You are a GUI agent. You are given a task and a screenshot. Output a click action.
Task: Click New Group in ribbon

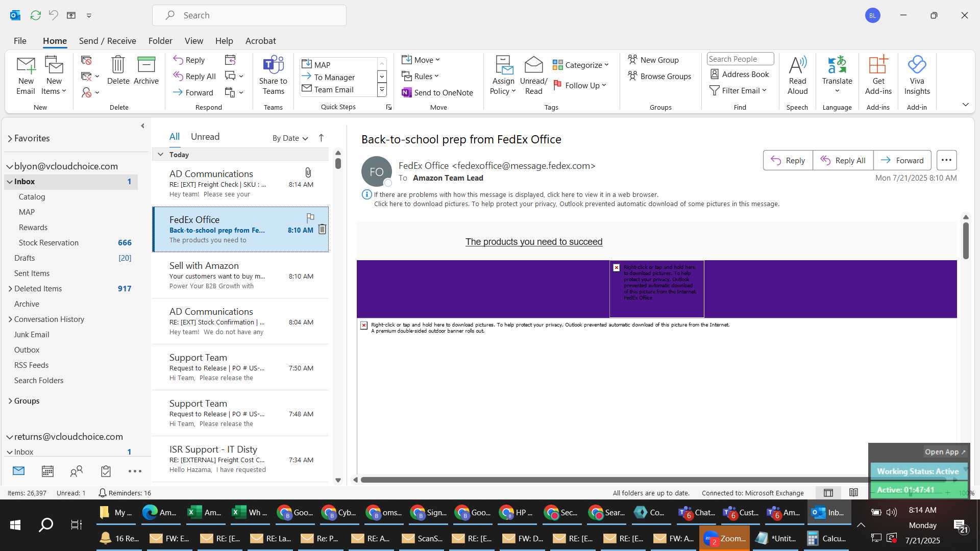[653, 60]
